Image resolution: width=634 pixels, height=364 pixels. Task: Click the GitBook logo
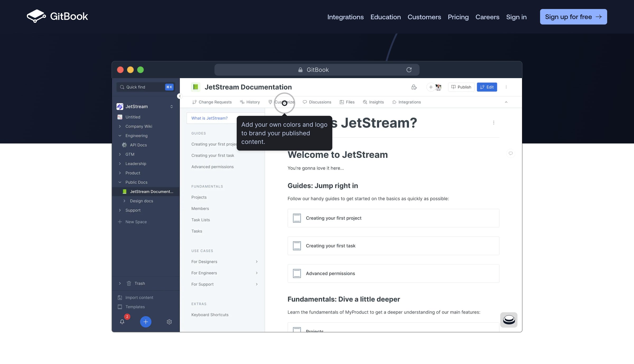coord(57,16)
